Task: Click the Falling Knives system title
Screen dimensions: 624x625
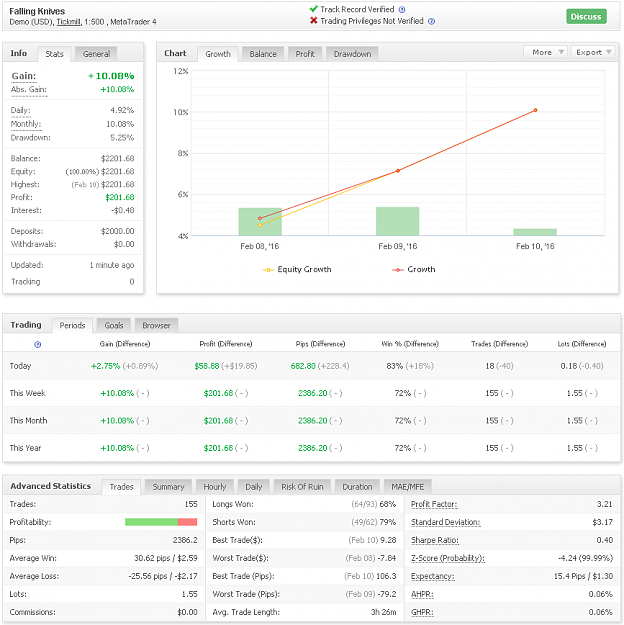Action: click(37, 11)
